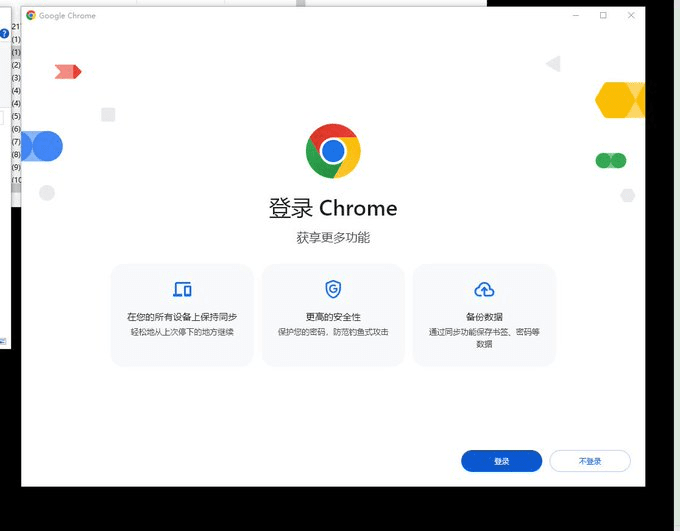
Task: Select the (6) row in background list
Action: [x=16, y=129]
